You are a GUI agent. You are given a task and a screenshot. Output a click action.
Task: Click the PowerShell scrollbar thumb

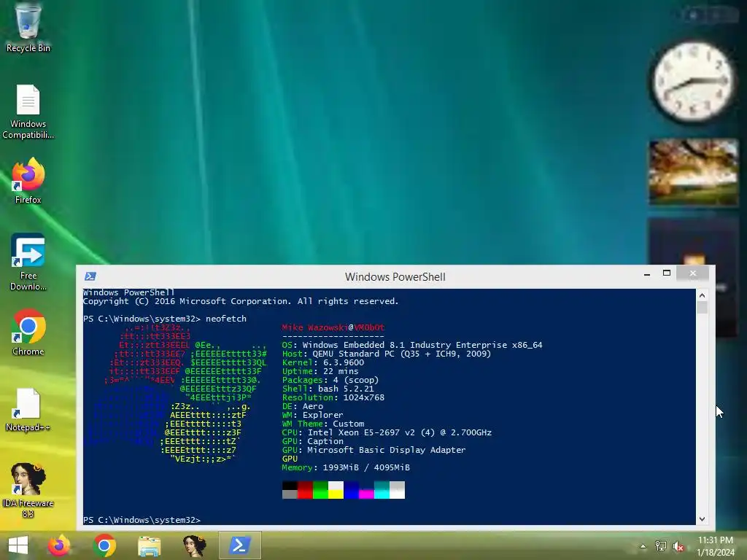[x=702, y=307]
